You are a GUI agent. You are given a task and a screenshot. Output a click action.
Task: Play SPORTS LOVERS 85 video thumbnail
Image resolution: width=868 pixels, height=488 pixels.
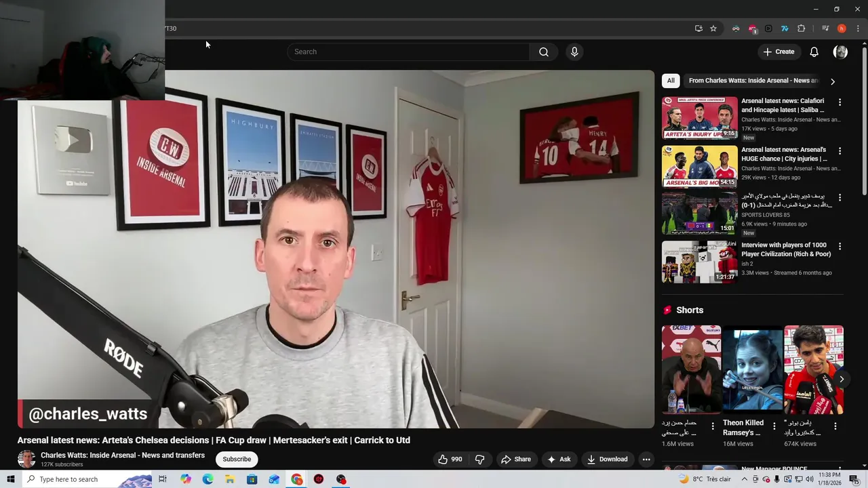click(x=699, y=213)
